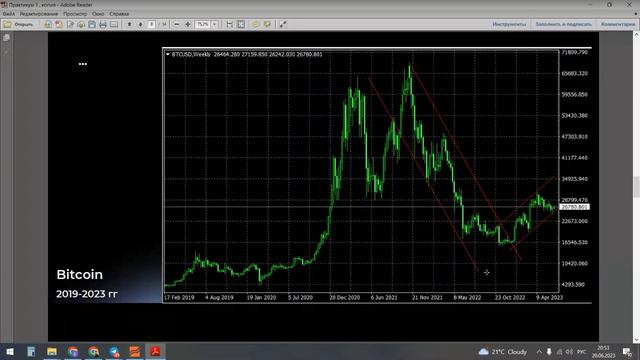Click the add sticky note comment icon

click(256, 24)
